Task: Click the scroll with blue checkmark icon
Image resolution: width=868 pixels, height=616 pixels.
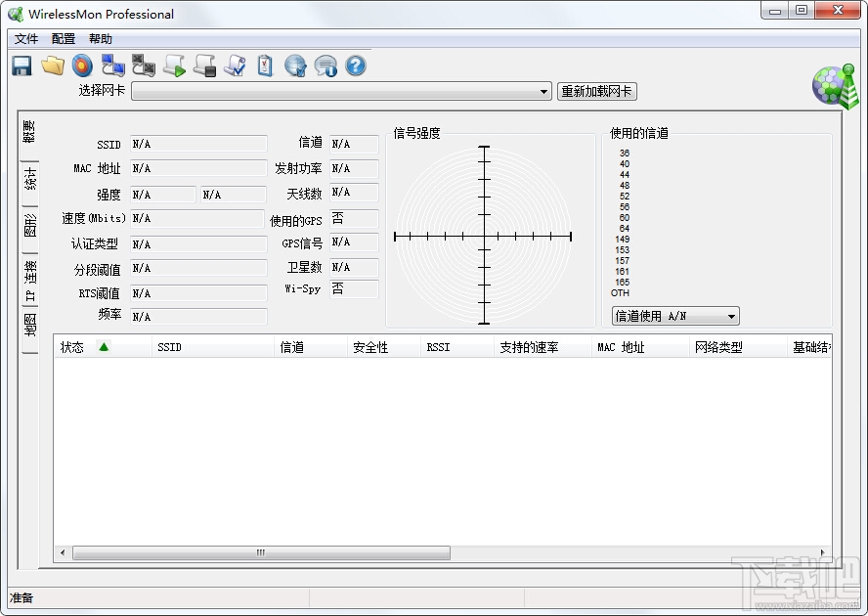Action: tap(235, 66)
